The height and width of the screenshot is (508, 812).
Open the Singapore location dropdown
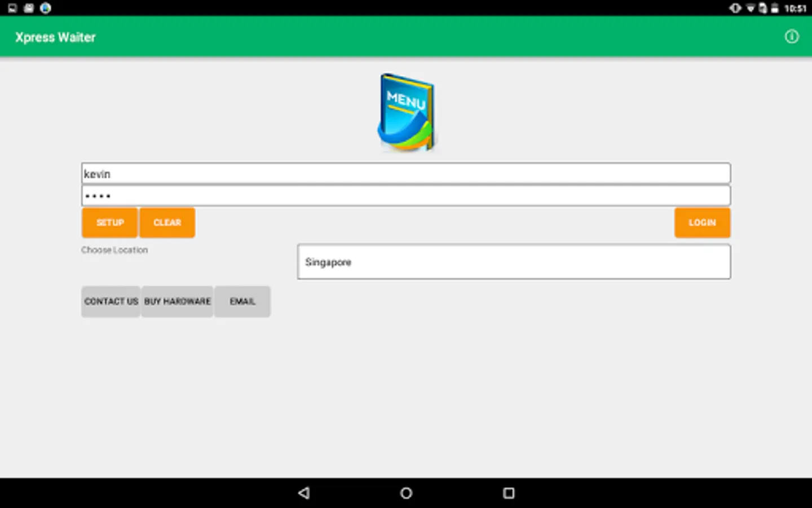tap(514, 261)
